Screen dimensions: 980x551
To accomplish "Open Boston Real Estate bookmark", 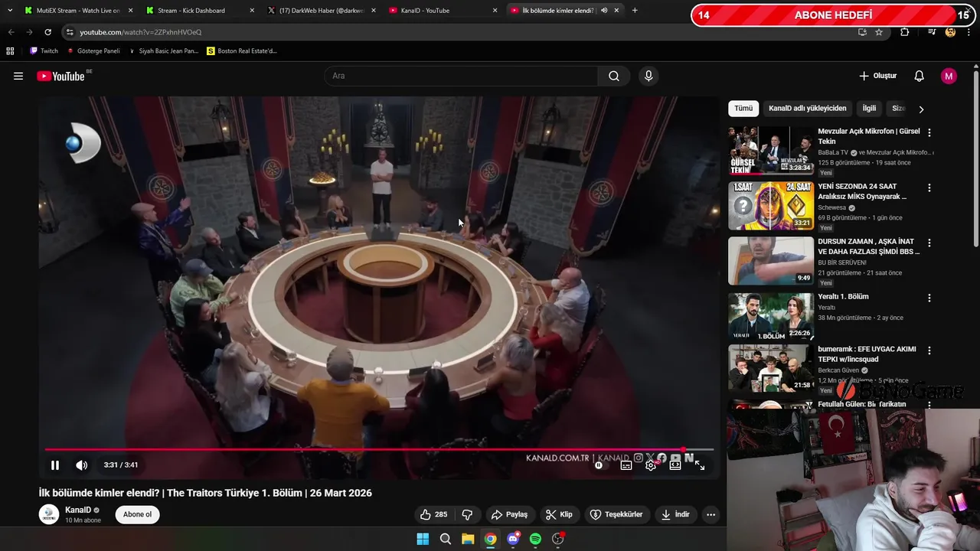I will coord(242,51).
